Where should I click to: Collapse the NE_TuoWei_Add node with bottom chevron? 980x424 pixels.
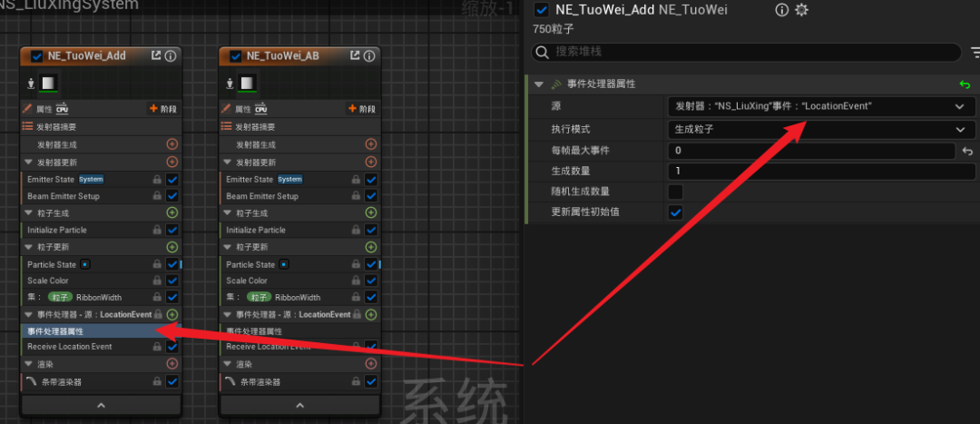click(x=102, y=405)
